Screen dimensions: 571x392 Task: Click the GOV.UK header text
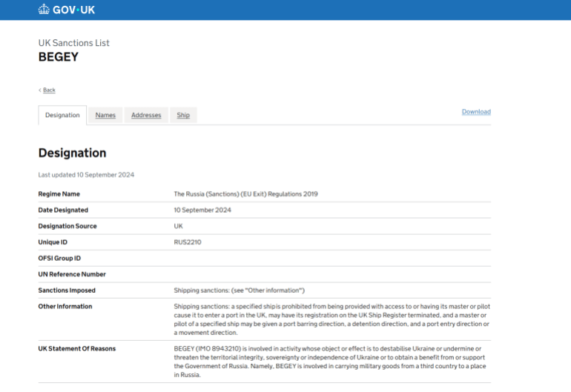click(73, 10)
